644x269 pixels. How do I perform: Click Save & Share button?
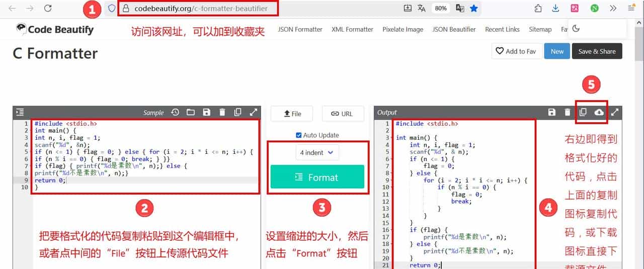click(597, 51)
